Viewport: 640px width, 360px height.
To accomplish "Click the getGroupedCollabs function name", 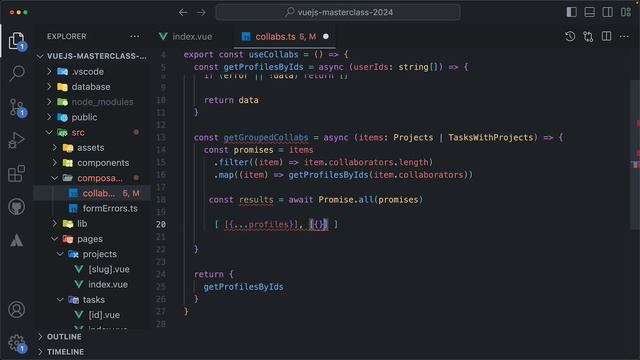I will [x=266, y=138].
